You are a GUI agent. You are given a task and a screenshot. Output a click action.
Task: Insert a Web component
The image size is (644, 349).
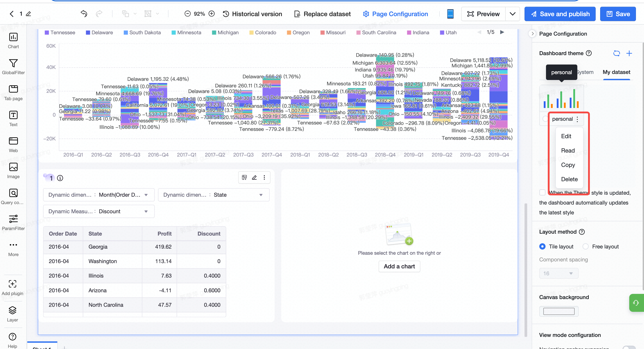click(13, 145)
